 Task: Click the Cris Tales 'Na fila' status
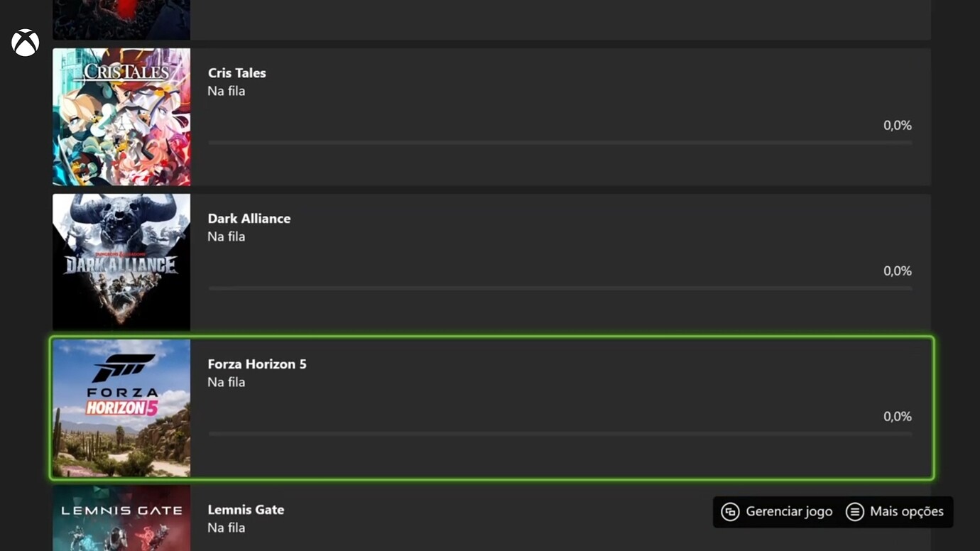(x=226, y=91)
